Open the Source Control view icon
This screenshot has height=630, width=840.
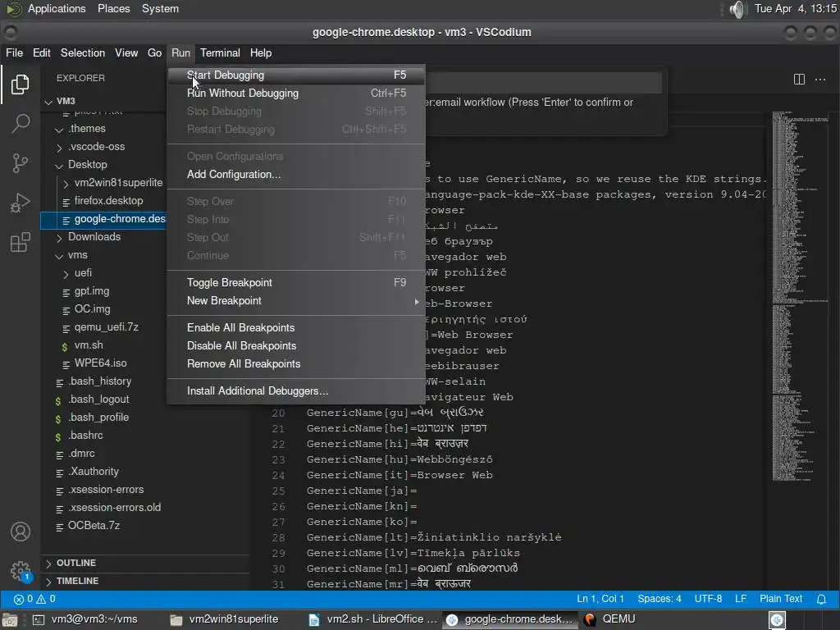[x=20, y=163]
